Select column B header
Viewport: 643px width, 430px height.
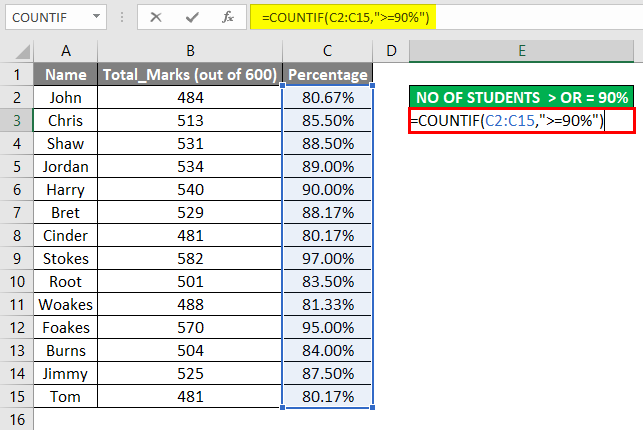coord(190,51)
